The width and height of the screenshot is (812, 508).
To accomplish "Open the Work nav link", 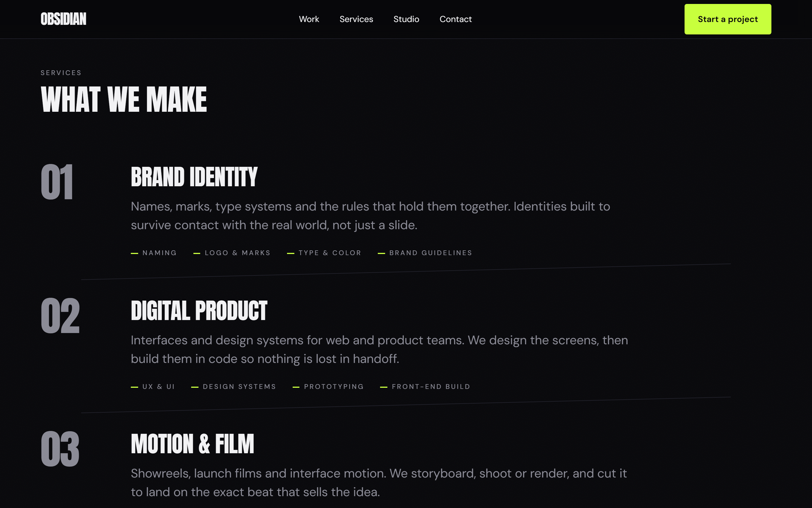I will coord(309,19).
